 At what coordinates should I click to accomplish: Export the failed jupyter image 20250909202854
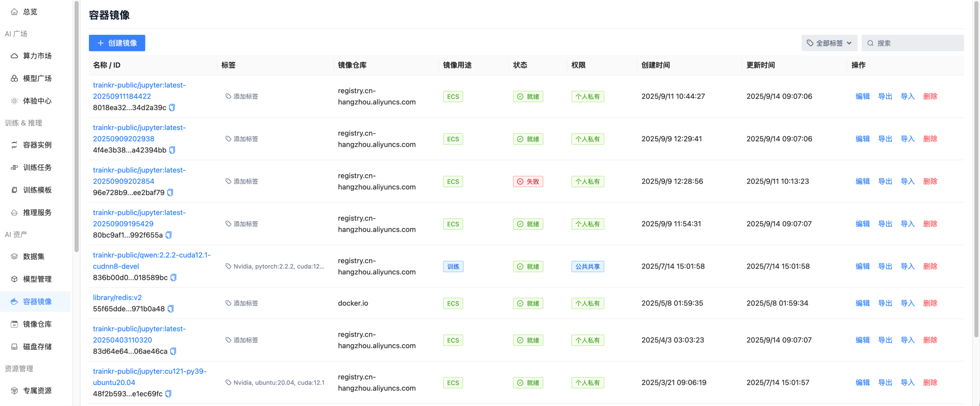(x=885, y=181)
